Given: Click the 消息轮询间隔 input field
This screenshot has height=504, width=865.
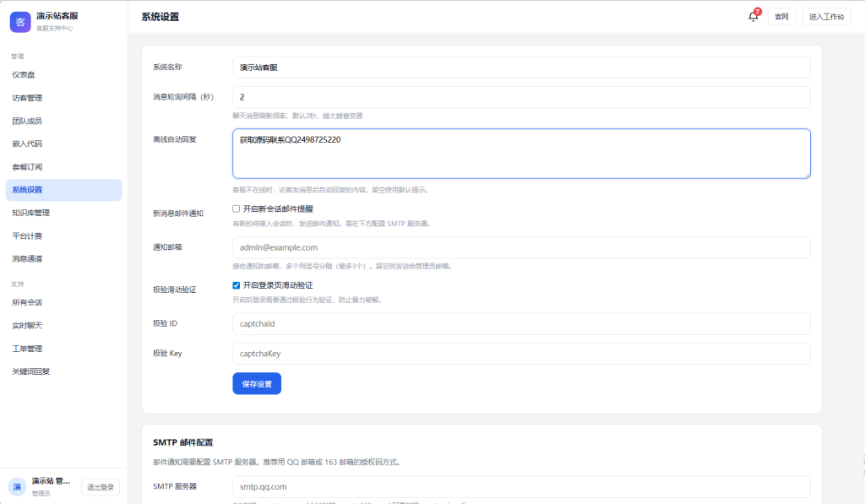Looking at the screenshot, I should click(521, 97).
